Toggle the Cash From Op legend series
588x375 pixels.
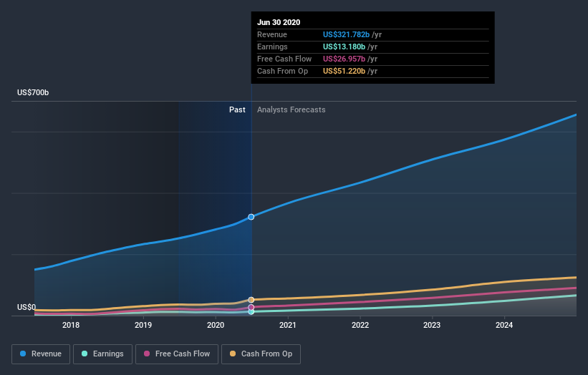coord(261,354)
